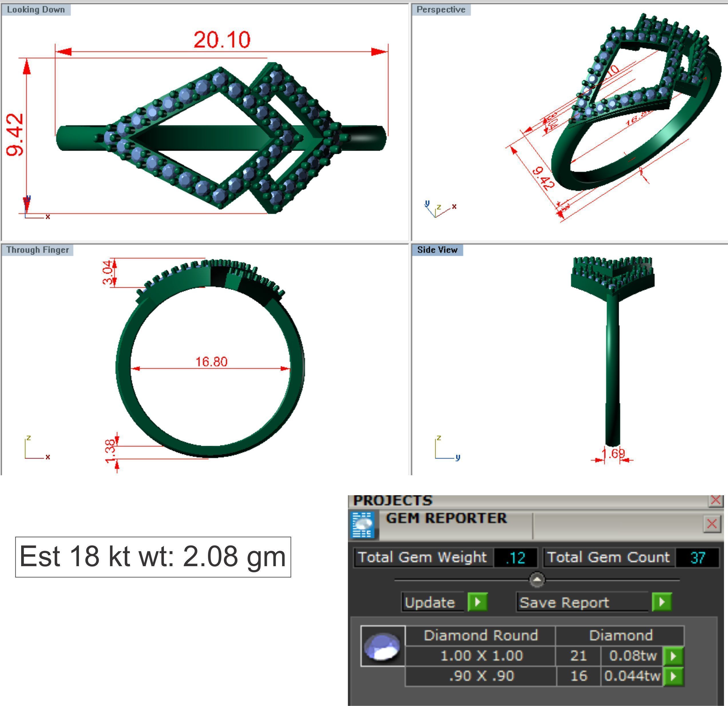728x706 pixels.
Task: Click the Save Report button
Action: 582,602
